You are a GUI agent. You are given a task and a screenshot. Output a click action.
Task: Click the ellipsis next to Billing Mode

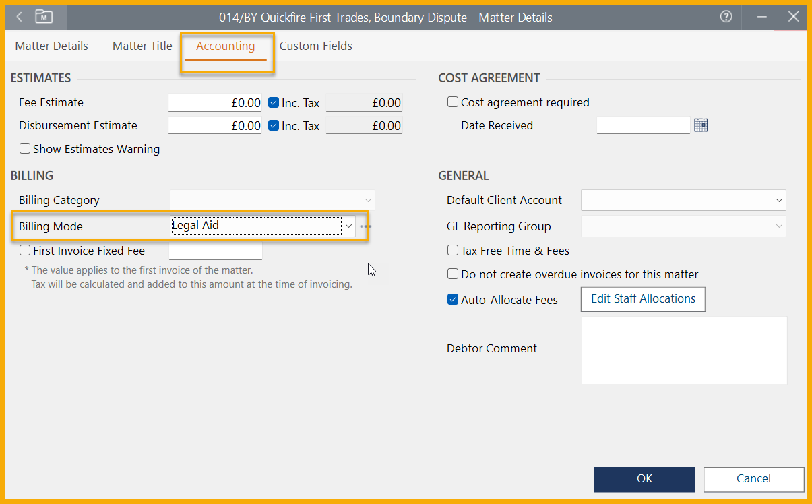click(x=365, y=227)
